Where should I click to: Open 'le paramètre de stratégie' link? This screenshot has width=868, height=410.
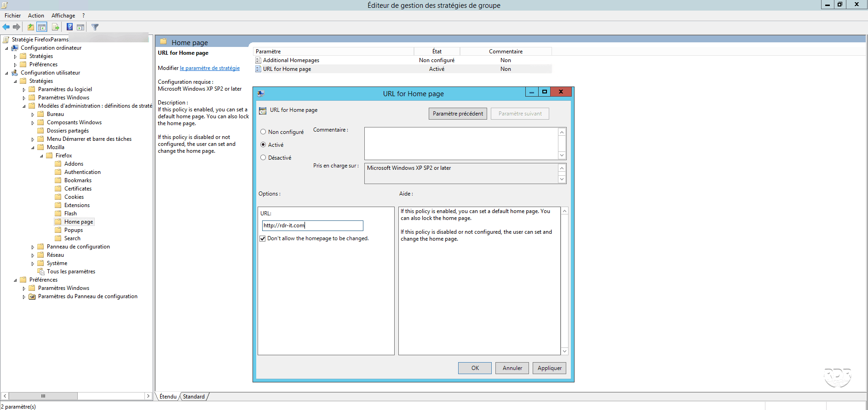210,68
